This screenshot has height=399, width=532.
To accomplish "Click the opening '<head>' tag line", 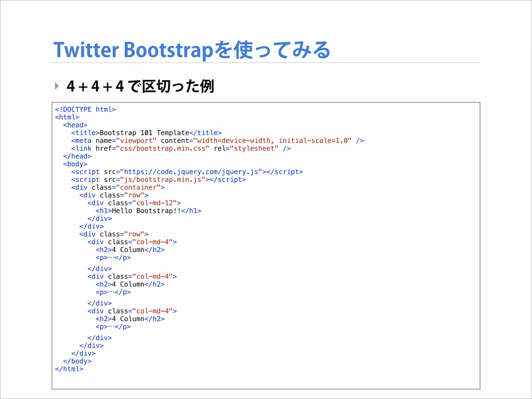I will pos(75,125).
